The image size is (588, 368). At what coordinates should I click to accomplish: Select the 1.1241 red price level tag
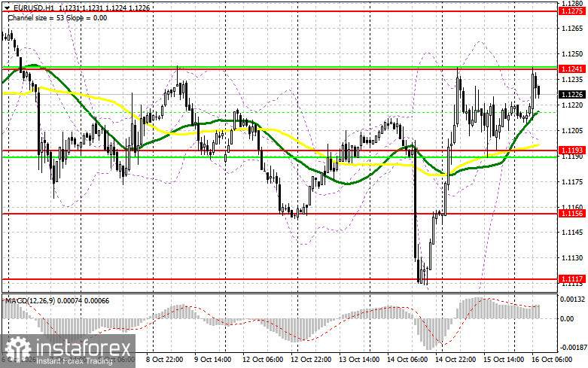(571, 69)
